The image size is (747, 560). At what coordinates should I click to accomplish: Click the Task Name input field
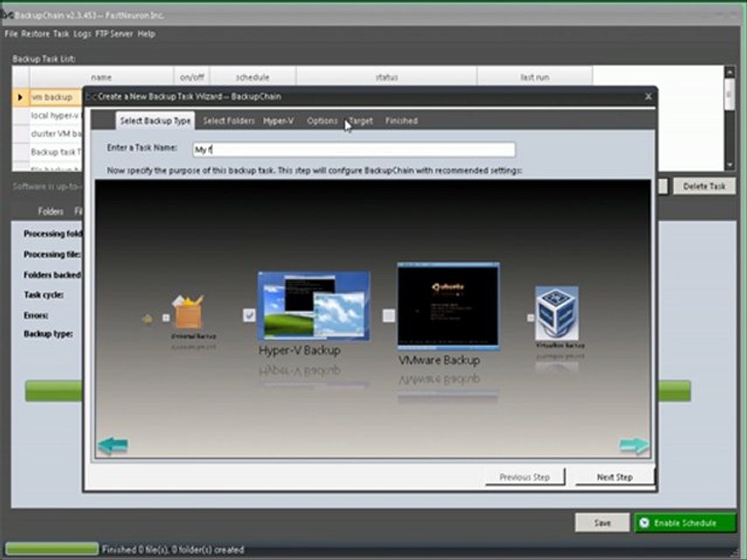pos(354,149)
